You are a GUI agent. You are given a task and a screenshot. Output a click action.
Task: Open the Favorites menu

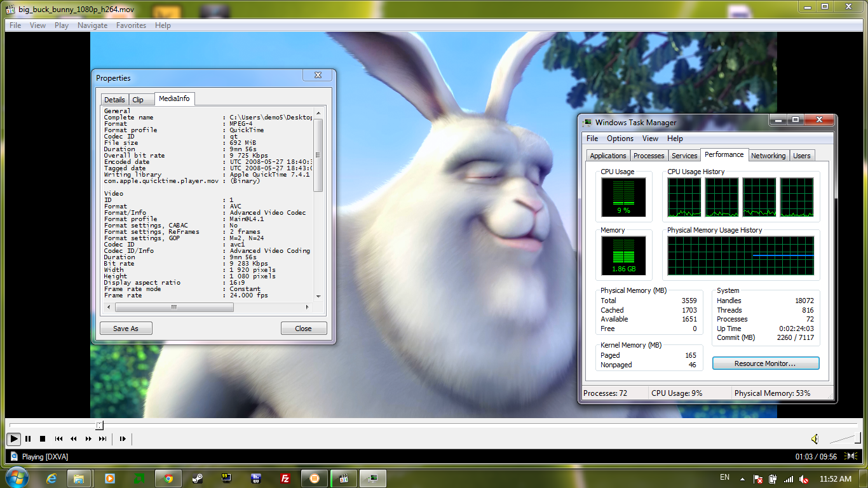(131, 25)
